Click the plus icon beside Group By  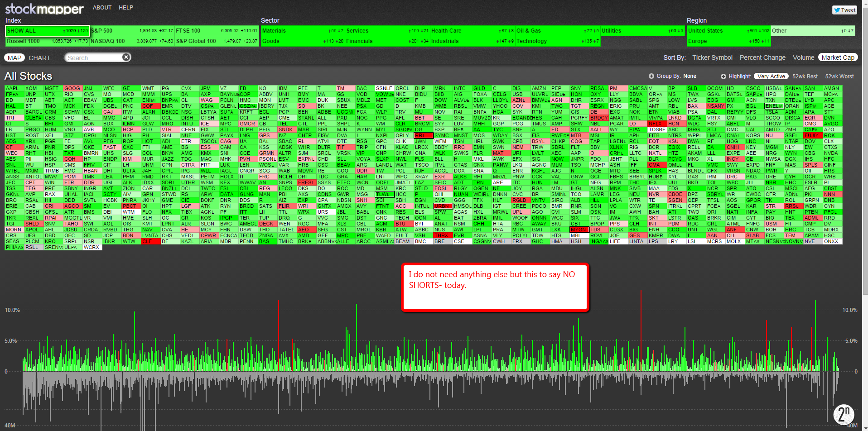(651, 76)
